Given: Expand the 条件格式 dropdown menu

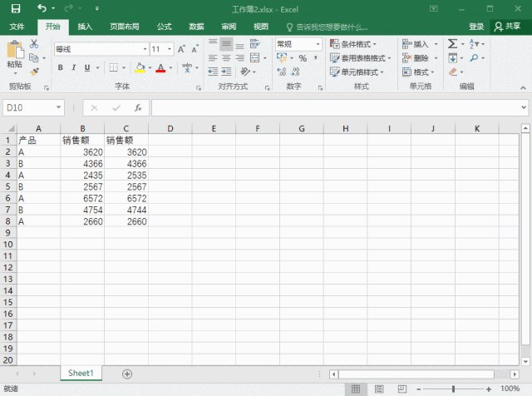Looking at the screenshot, I should [x=353, y=44].
